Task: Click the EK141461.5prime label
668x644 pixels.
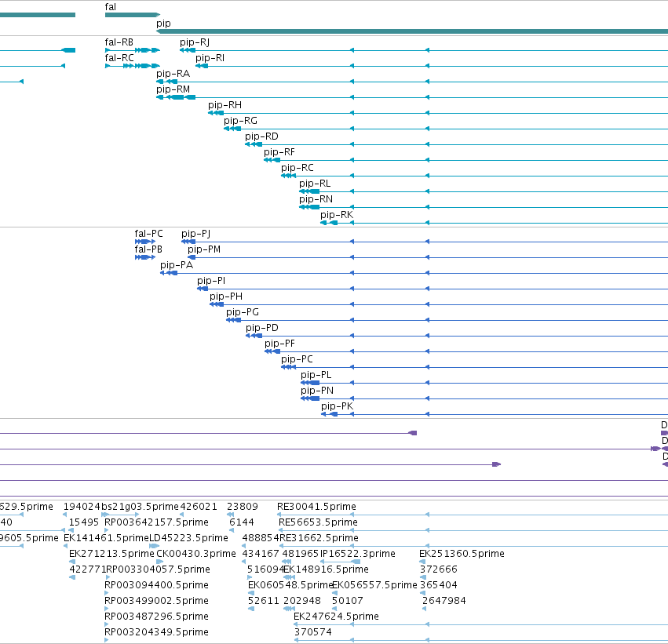Action: 106,538
